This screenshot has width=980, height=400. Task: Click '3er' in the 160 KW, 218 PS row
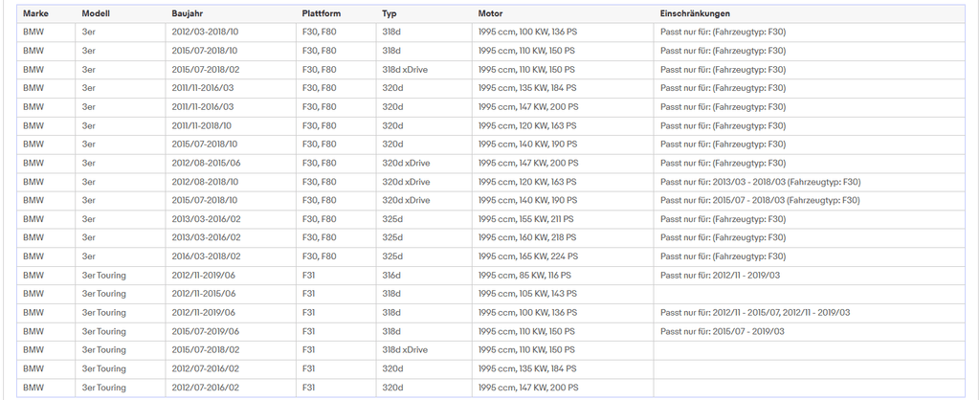[89, 237]
